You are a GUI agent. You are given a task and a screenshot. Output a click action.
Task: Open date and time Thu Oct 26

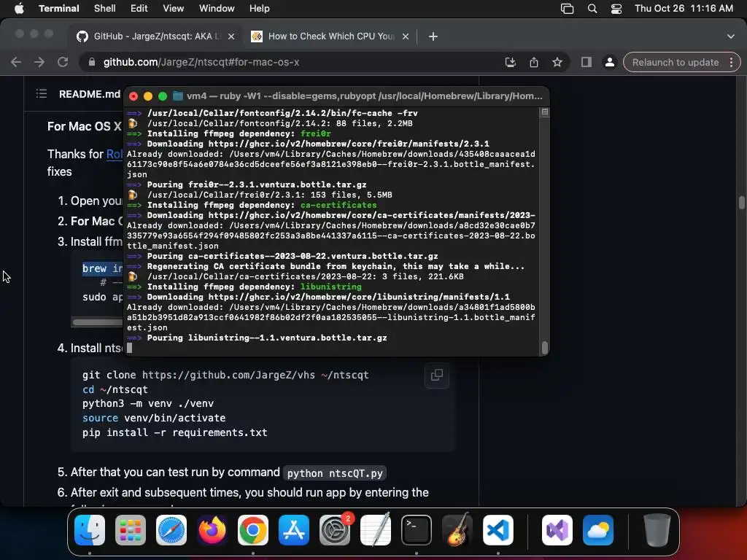pos(684,9)
